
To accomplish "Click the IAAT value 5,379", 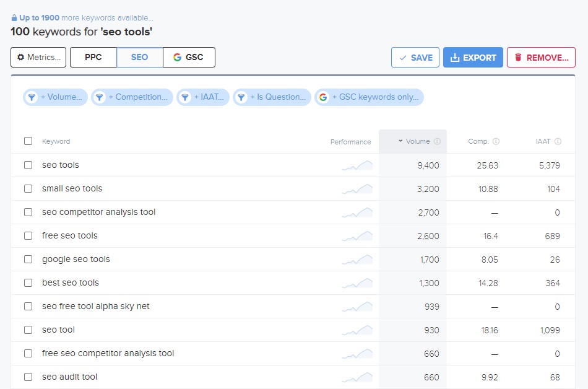I will pos(550,165).
